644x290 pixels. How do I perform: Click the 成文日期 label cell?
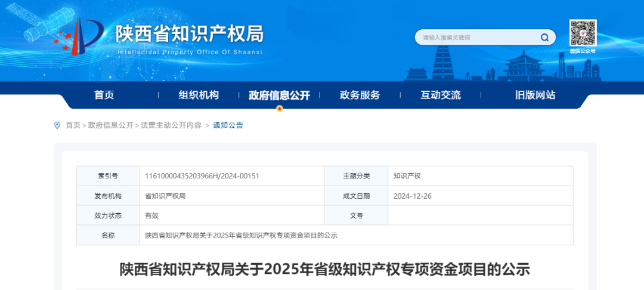[357, 196]
